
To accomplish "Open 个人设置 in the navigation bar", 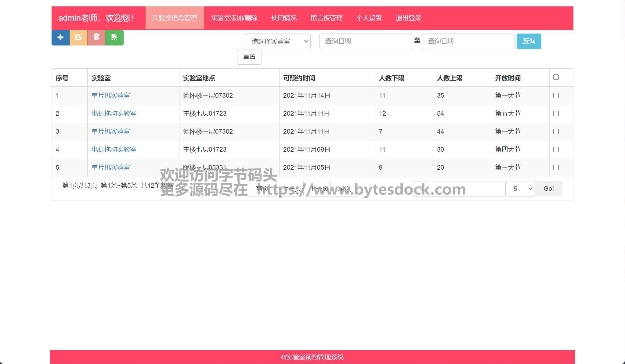I will tap(369, 18).
